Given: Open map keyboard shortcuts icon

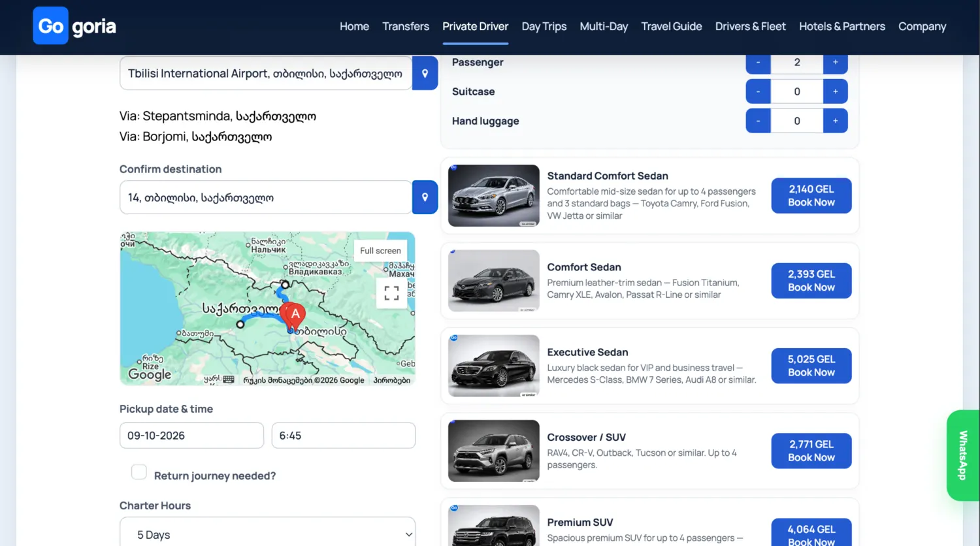Looking at the screenshot, I should pos(228,379).
